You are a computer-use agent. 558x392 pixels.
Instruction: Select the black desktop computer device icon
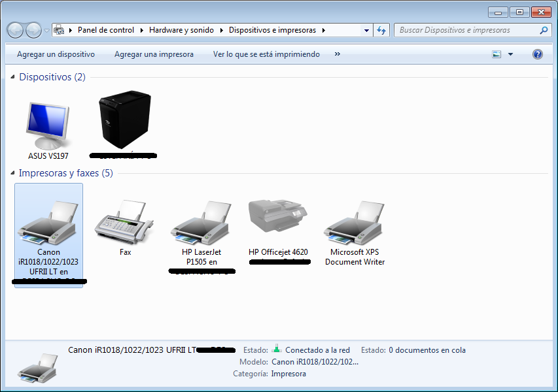[124, 120]
